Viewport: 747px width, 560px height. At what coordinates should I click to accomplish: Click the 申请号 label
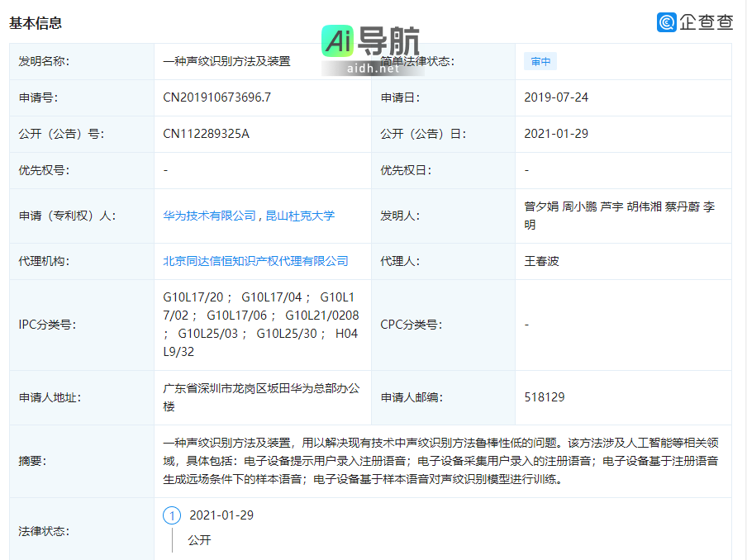click(x=38, y=97)
